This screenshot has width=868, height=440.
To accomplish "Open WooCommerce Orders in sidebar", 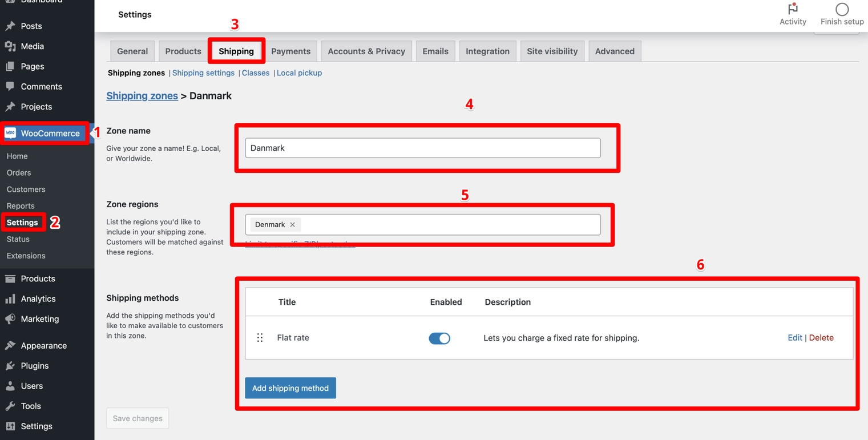I will (19, 173).
